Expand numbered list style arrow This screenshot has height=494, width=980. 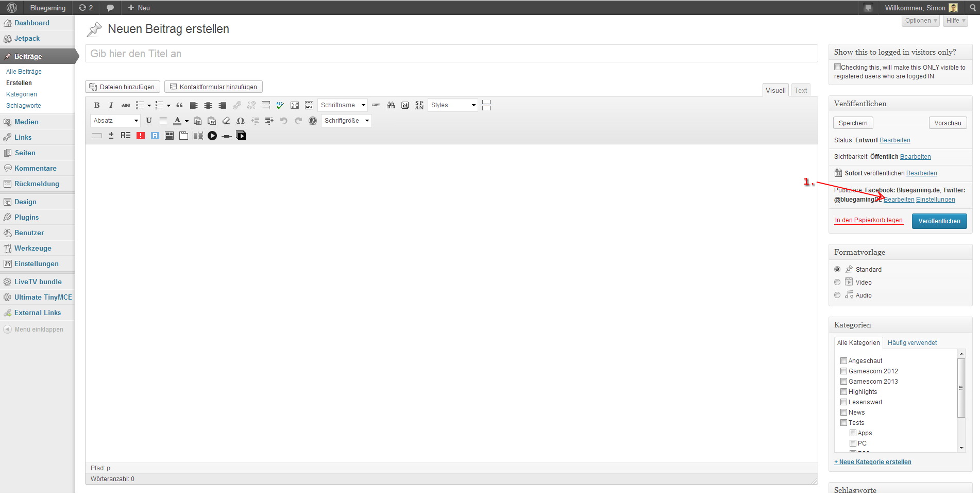(x=168, y=106)
